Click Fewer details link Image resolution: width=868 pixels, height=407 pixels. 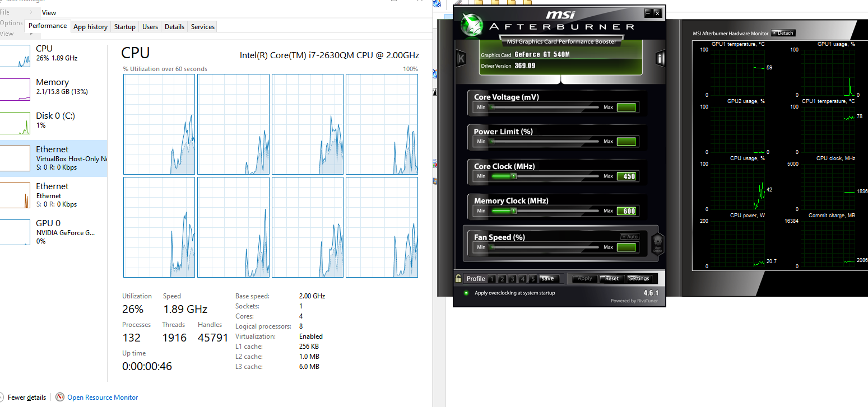point(27,397)
